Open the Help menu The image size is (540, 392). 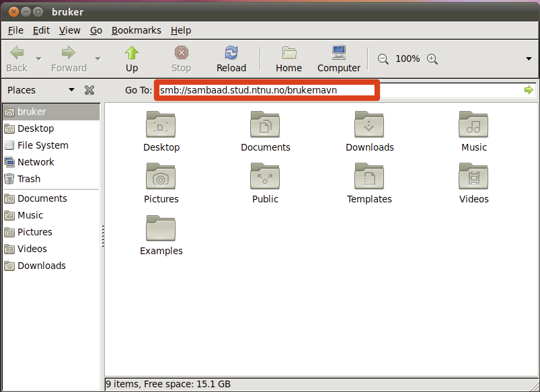[181, 30]
